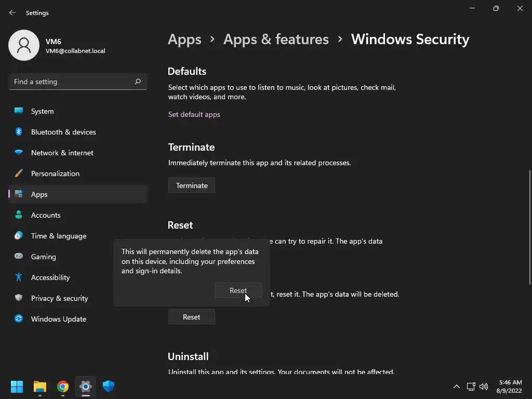This screenshot has height=399, width=532.
Task: Open the clock and date in taskbar
Action: pyautogui.click(x=510, y=386)
